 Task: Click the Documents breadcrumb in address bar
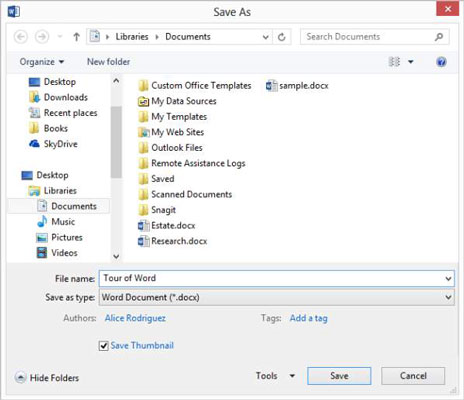pos(188,37)
